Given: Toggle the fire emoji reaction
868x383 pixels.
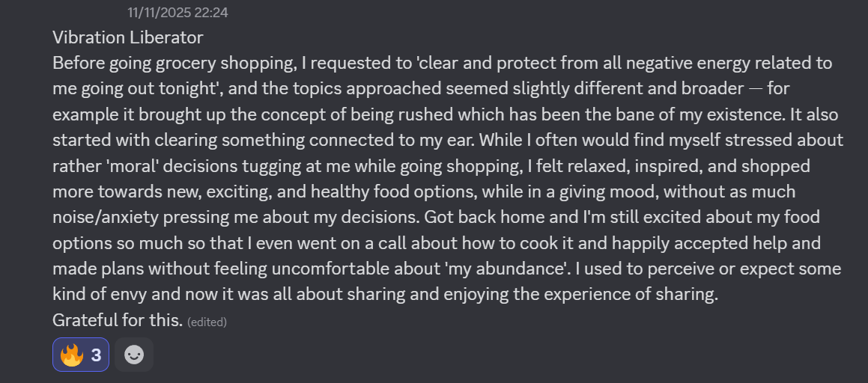Looking at the screenshot, I should (x=73, y=355).
